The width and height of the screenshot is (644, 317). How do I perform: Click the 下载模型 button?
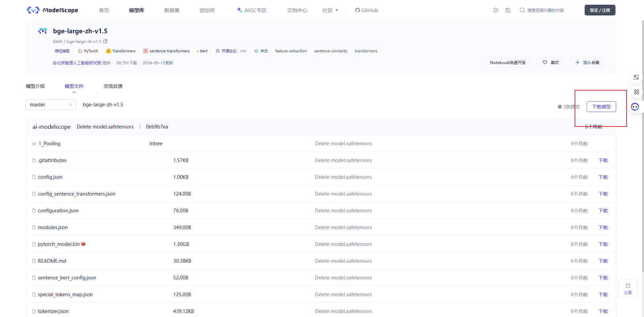click(601, 107)
